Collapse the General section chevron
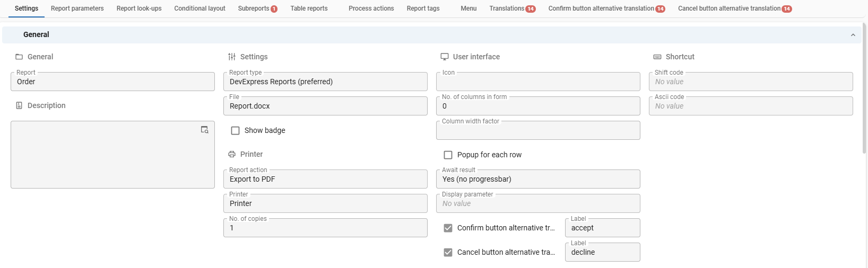Viewport: 868px width, 268px height. 853,35
